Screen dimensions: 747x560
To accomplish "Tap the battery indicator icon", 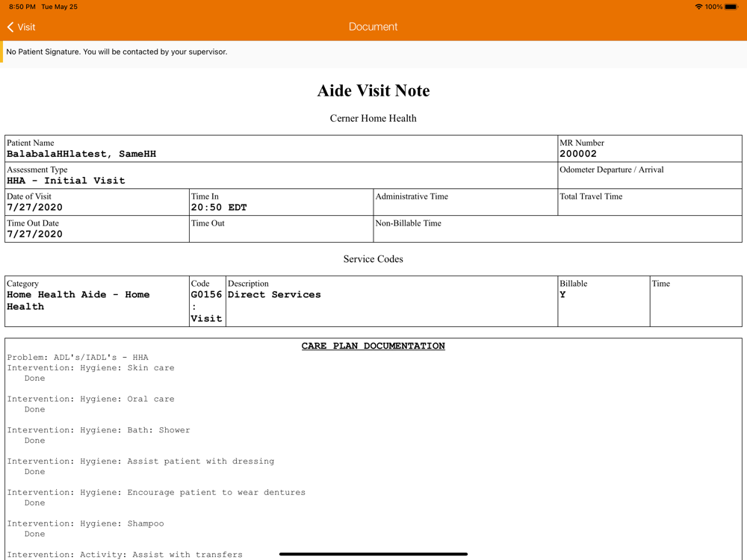I will 731,7.
